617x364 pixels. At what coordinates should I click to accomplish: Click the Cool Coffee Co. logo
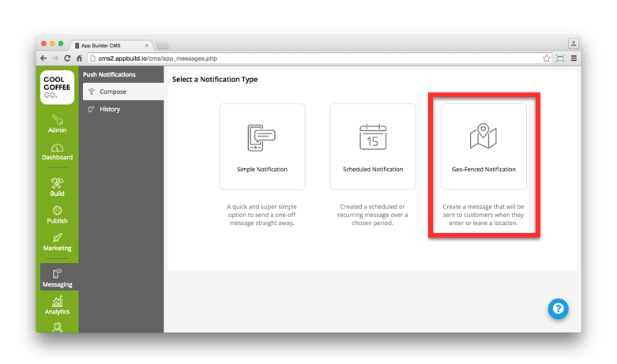57,88
